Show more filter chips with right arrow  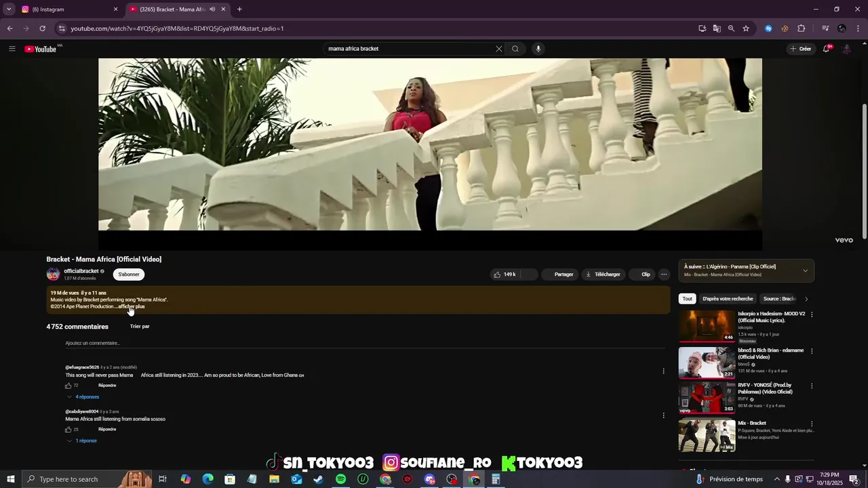pos(806,299)
